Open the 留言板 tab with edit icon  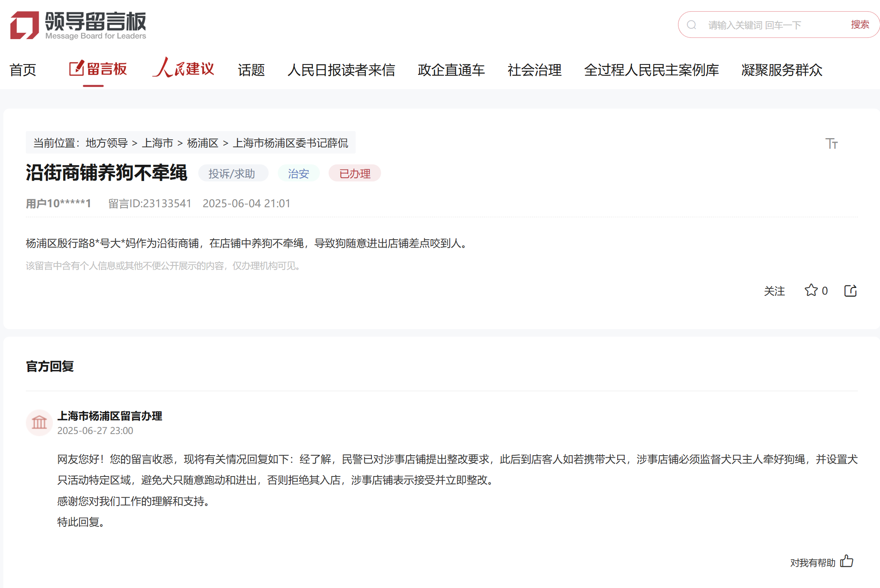click(x=98, y=69)
